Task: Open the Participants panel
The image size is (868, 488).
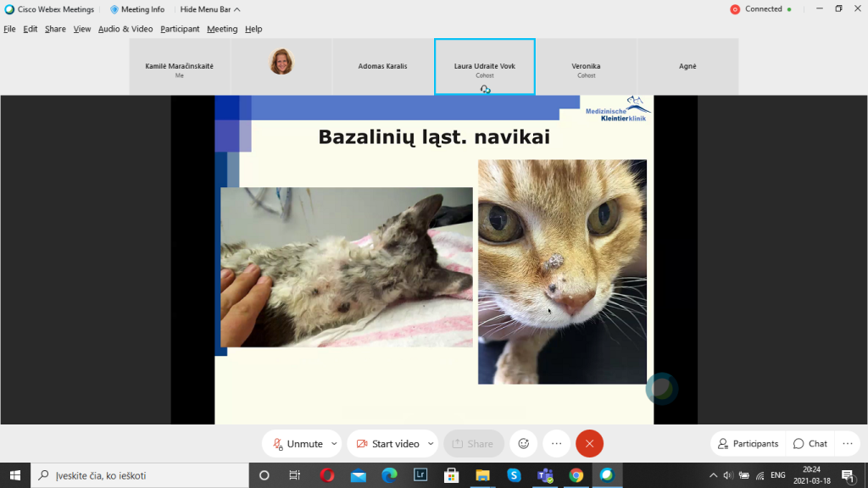Action: pos(748,444)
